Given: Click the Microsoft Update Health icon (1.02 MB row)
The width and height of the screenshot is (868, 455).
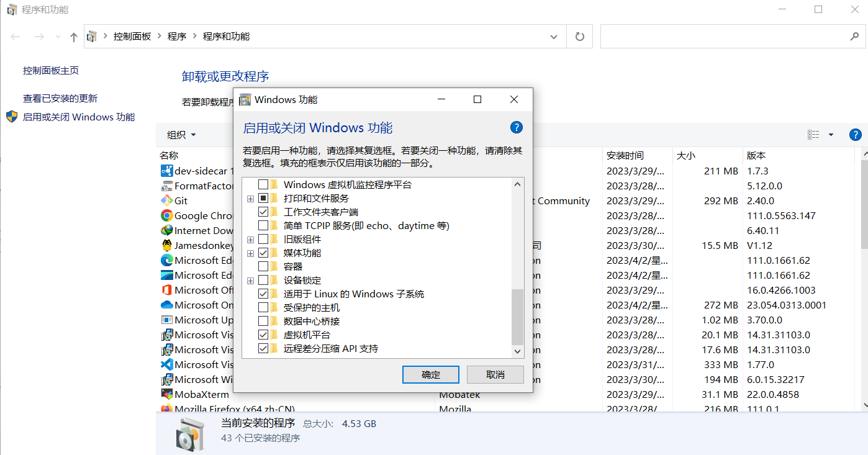Looking at the screenshot, I should pyautogui.click(x=166, y=320).
